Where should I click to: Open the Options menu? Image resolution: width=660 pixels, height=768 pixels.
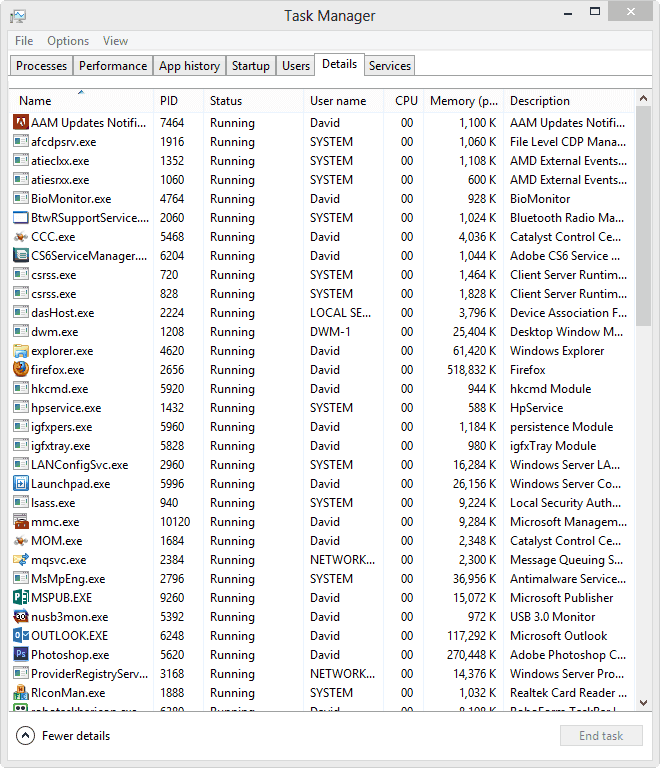point(68,41)
